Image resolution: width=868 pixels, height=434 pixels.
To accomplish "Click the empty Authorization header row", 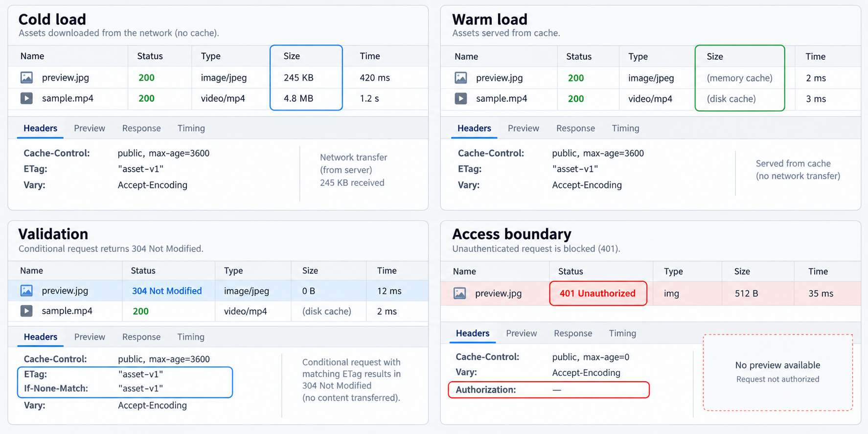I will [549, 389].
